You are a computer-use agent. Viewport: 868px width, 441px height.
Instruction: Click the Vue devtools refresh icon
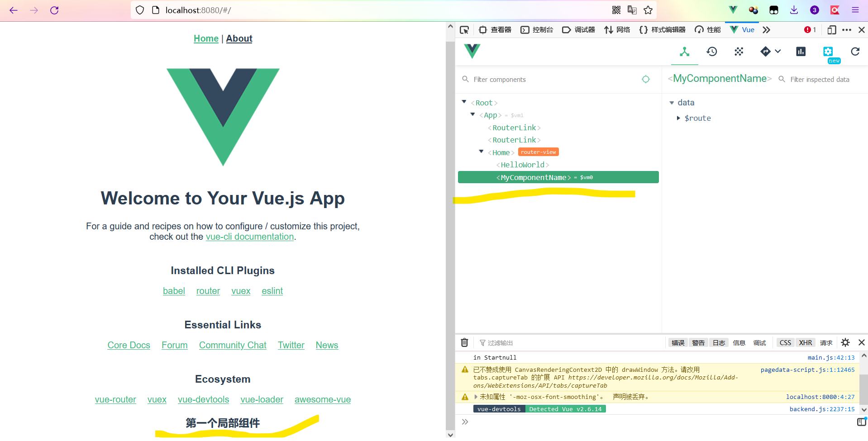click(855, 52)
